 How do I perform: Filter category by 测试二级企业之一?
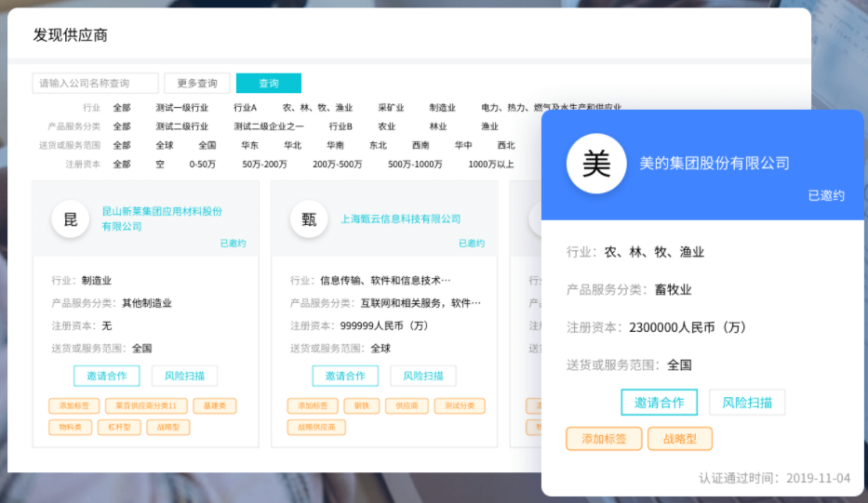269,126
